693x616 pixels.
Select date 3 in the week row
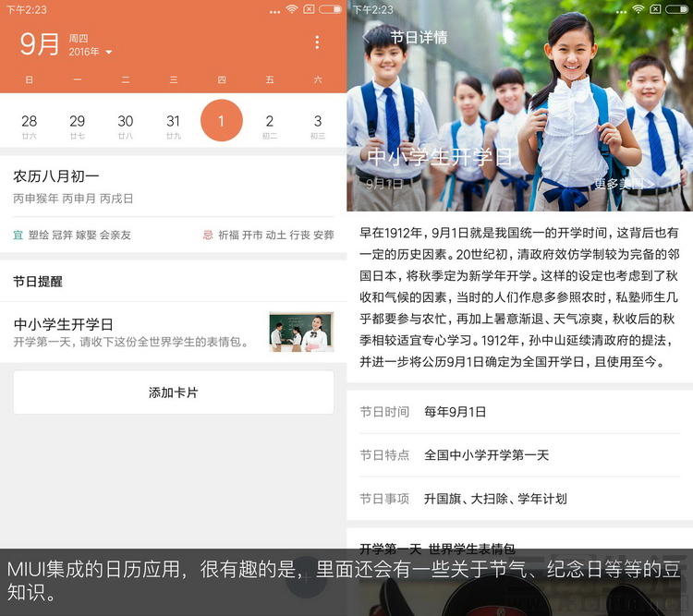(x=318, y=126)
